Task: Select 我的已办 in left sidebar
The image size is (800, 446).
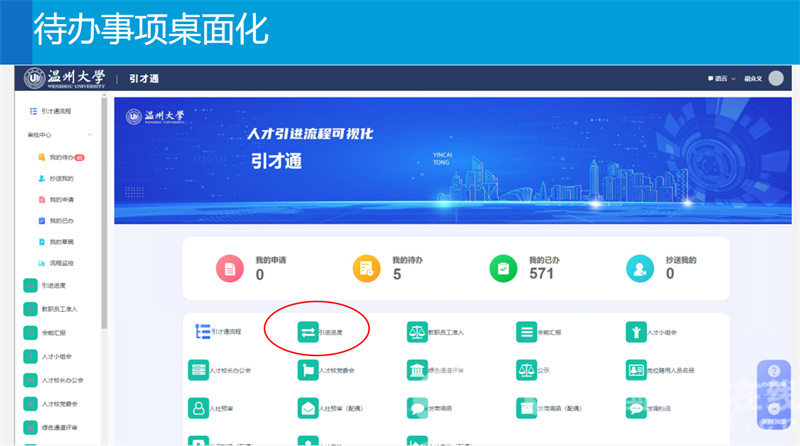Action: (56, 221)
